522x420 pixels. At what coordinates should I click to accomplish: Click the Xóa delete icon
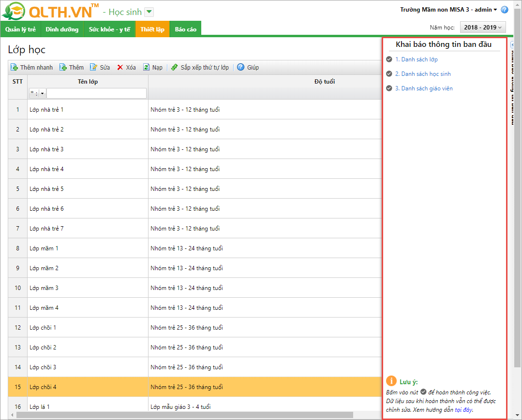[120, 67]
